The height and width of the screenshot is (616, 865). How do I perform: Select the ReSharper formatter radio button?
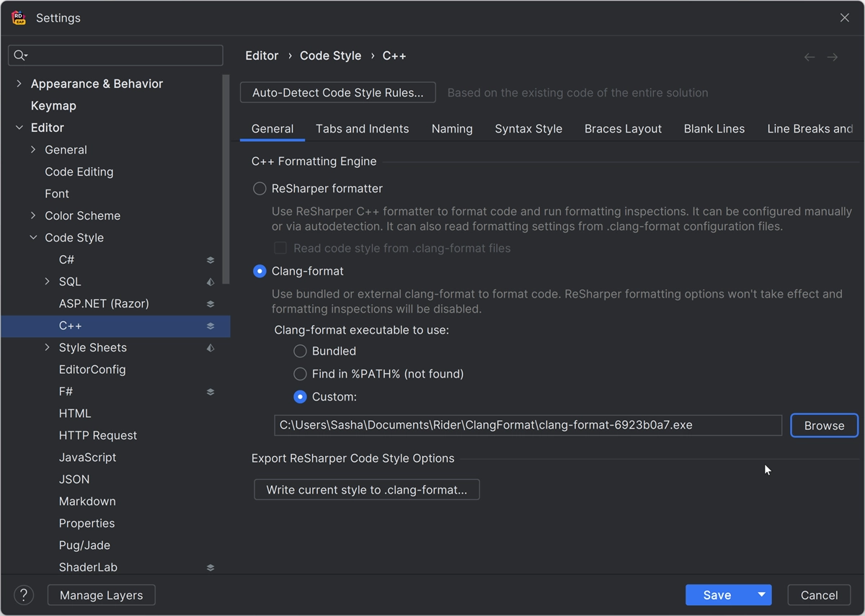(x=259, y=189)
